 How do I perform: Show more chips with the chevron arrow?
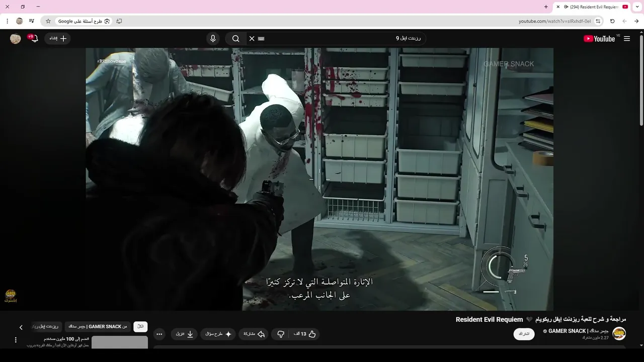pyautogui.click(x=21, y=327)
